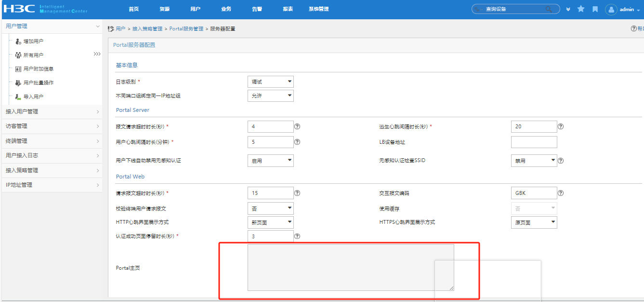Click the 导入用户 icon in sidebar
Screen dimensions: 644x302
18,96
